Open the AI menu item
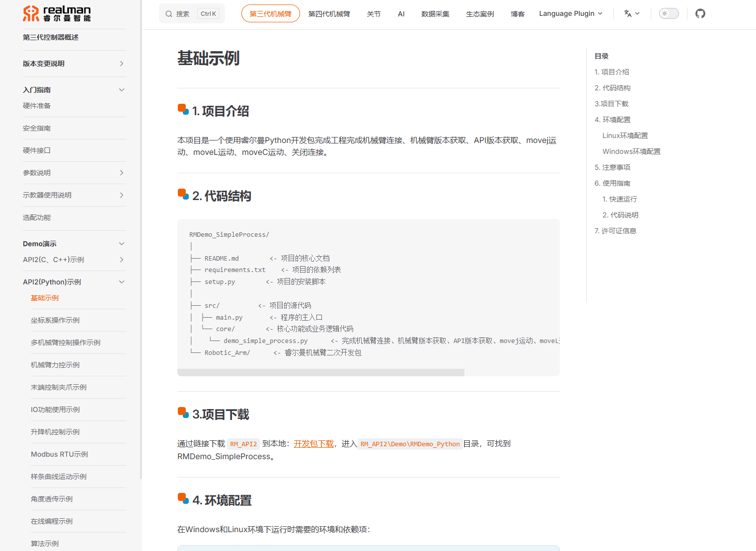Image resolution: width=756 pixels, height=551 pixels. pyautogui.click(x=401, y=13)
